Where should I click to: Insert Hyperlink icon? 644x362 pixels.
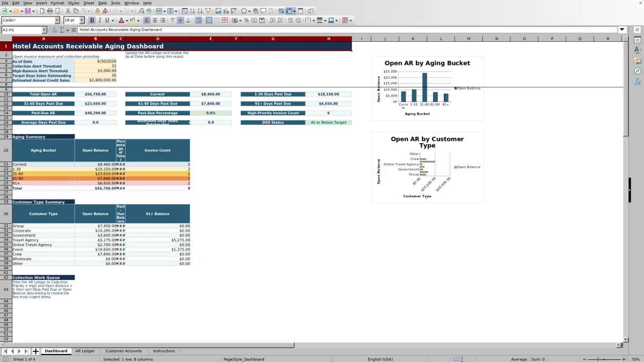pyautogui.click(x=255, y=11)
